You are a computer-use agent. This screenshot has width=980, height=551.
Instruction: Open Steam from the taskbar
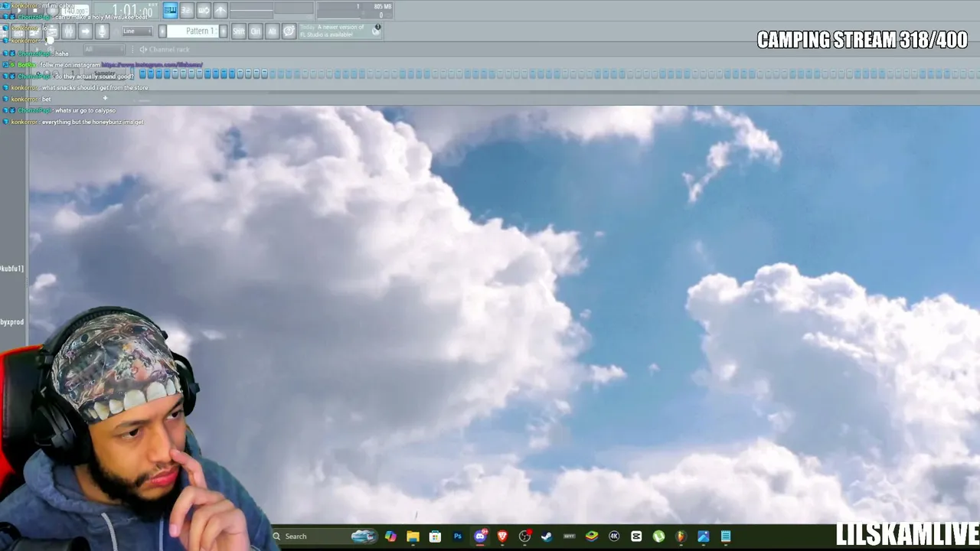click(547, 536)
